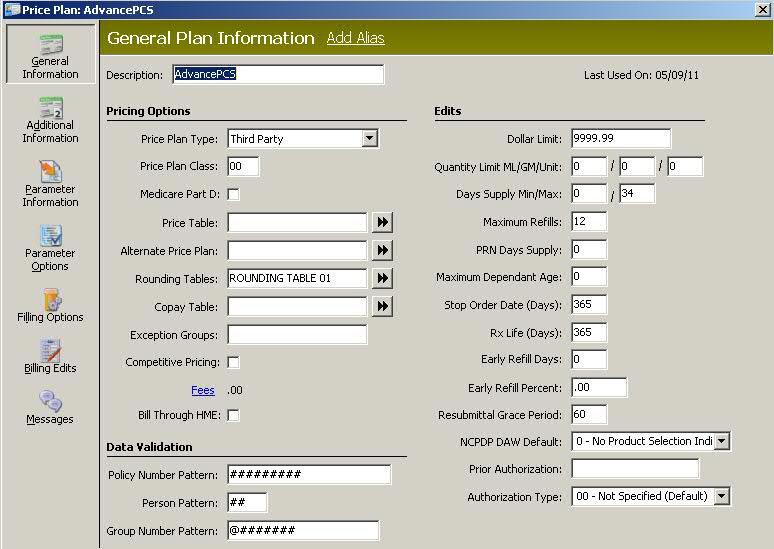The image size is (774, 549).
Task: Click the Stop Order Date (Days) field
Action: click(x=589, y=305)
